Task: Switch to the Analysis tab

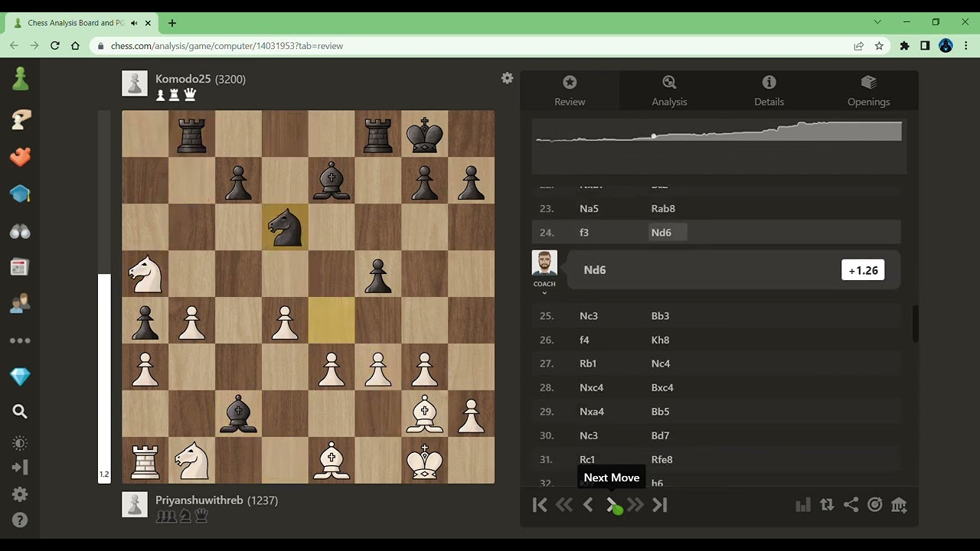Action: pos(669,91)
